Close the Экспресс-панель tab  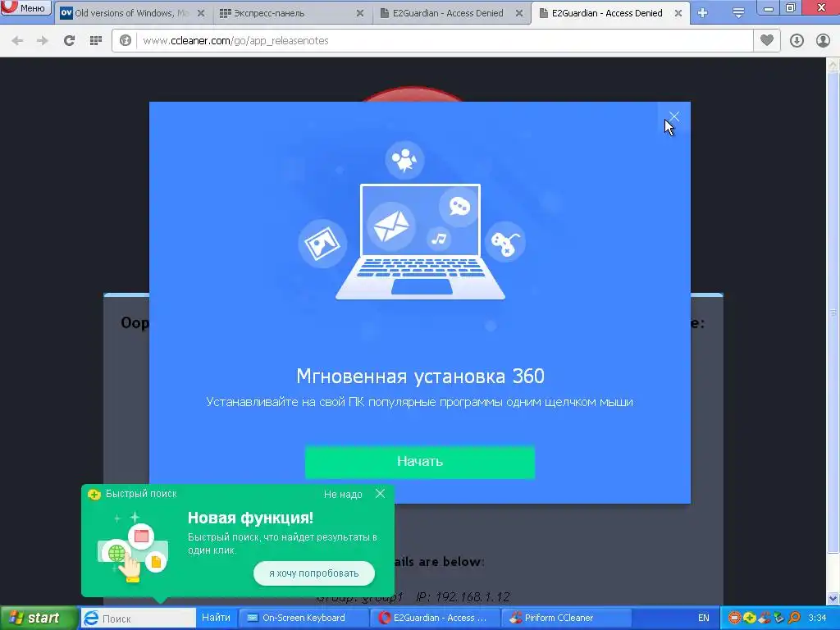(360, 13)
